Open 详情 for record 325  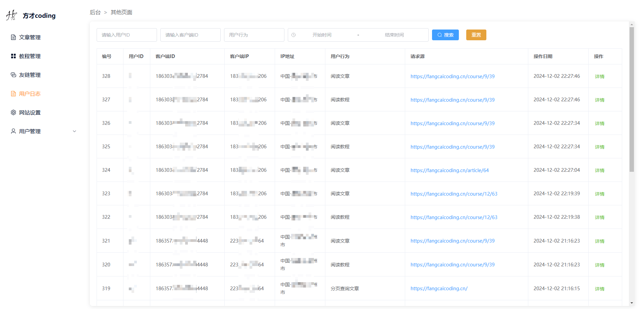pos(599,147)
